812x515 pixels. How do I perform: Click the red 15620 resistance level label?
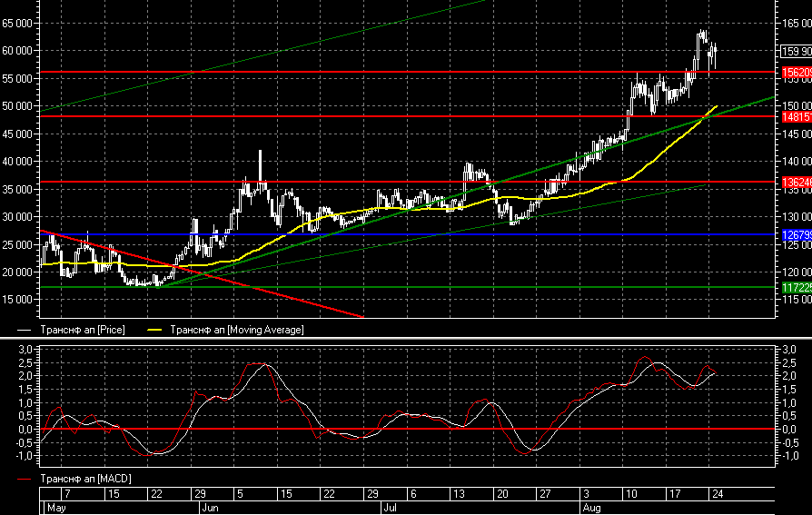tap(796, 71)
